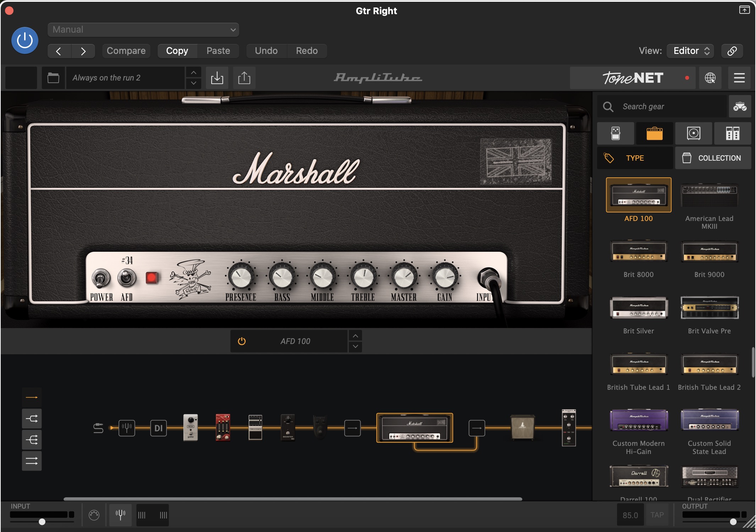Click the ToneNET red status dot
The image size is (756, 532).
tap(687, 78)
